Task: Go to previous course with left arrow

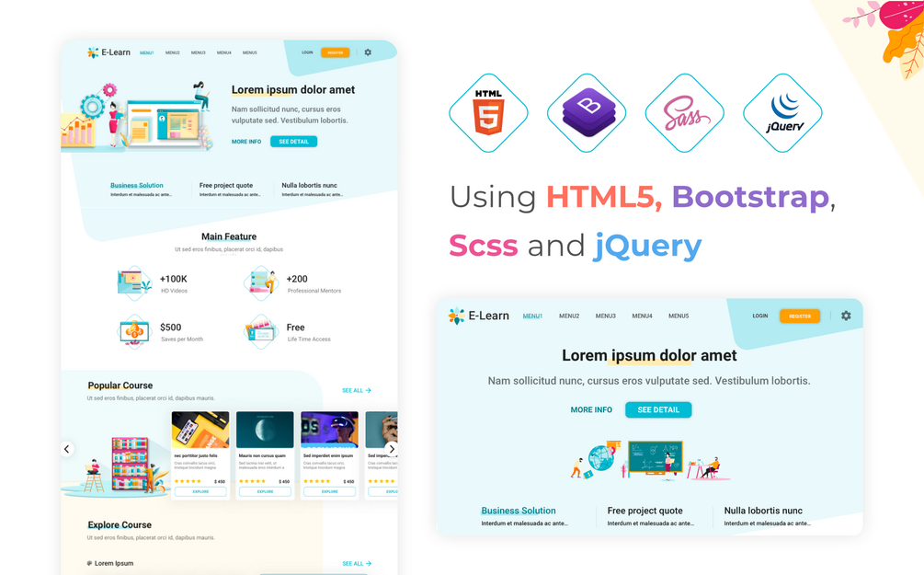Action: [x=66, y=449]
